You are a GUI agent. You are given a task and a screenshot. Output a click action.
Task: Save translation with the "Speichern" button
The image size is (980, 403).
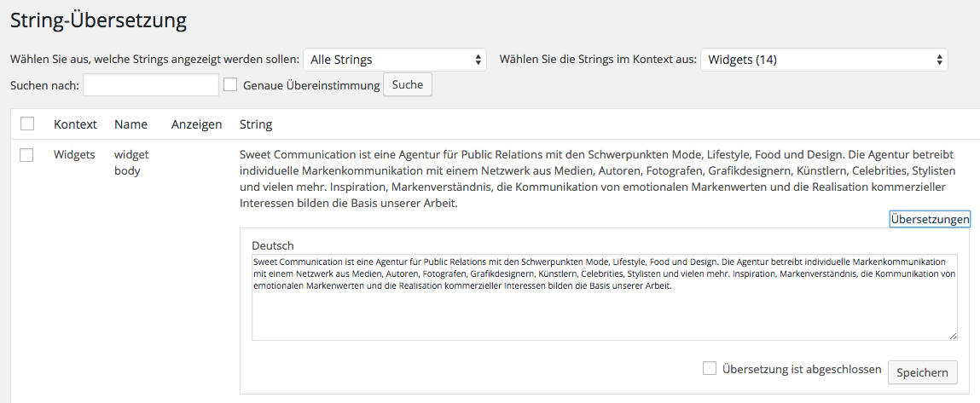(x=923, y=373)
